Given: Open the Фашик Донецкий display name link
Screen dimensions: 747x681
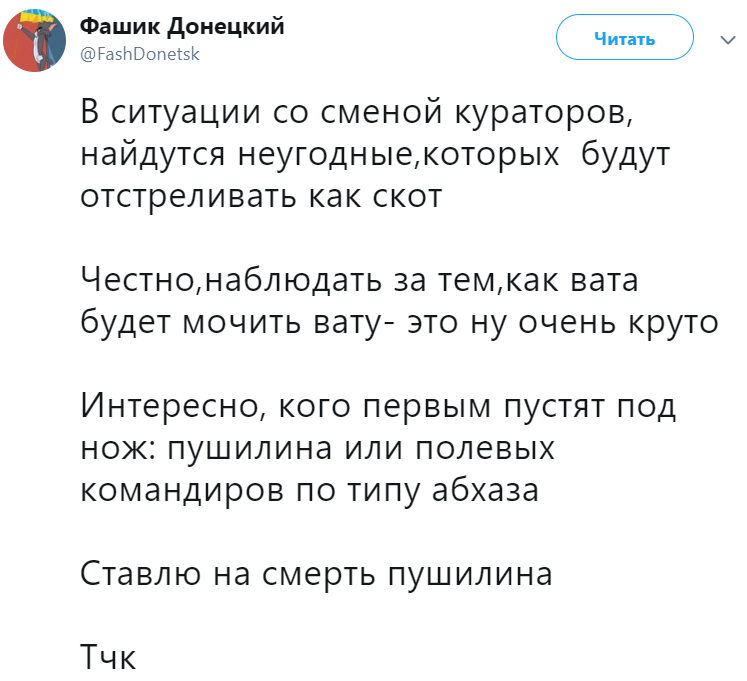Looking at the screenshot, I should pos(182,26).
